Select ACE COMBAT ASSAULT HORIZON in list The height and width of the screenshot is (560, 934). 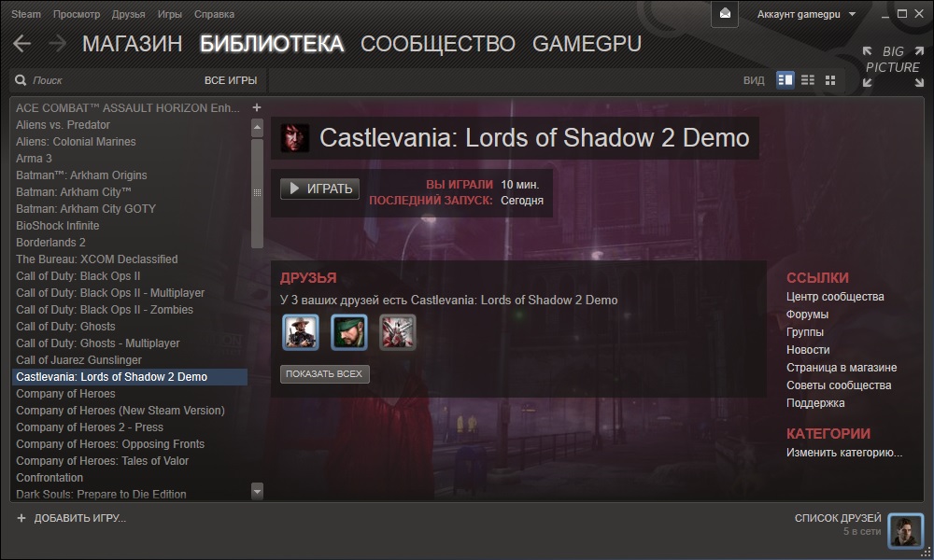(130, 107)
